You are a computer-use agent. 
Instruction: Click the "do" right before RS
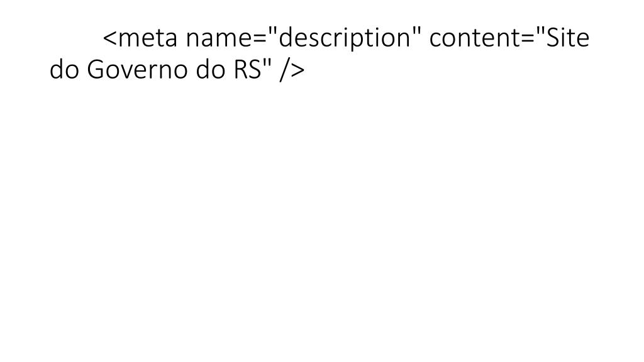pyautogui.click(x=210, y=69)
